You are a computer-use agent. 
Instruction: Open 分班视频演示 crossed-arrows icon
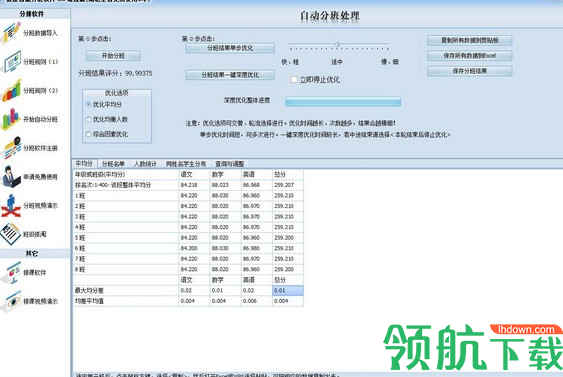(11, 205)
